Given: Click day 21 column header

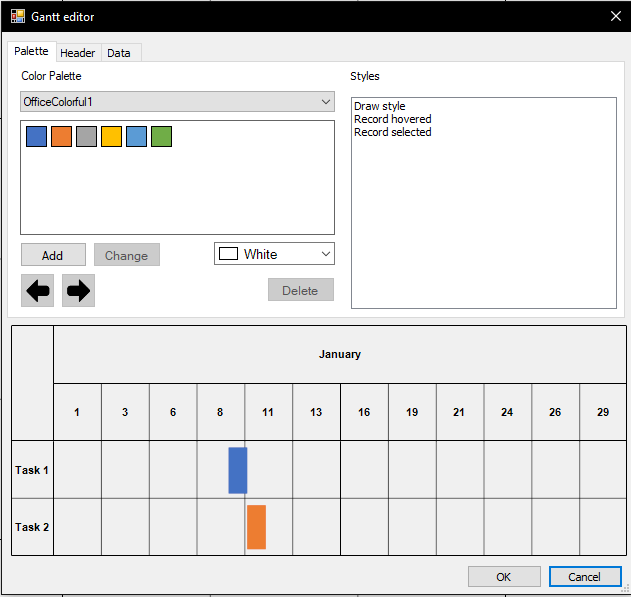Looking at the screenshot, I should coord(460,412).
